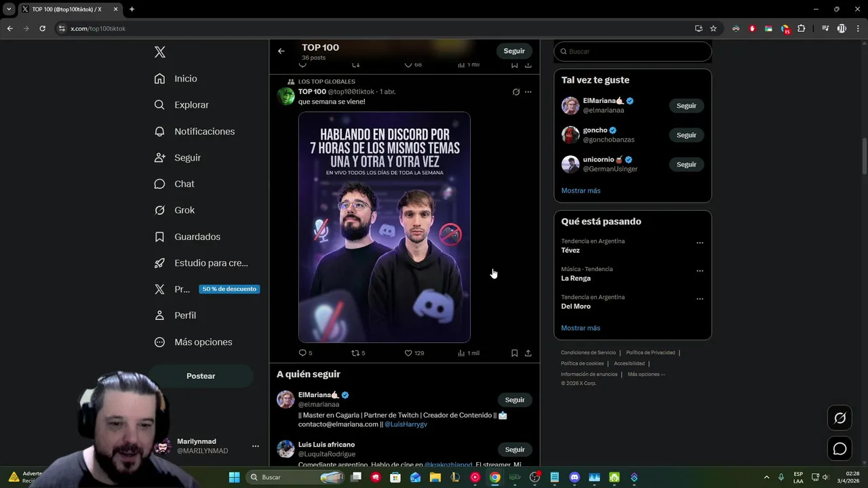Follow ElMariana in A quién seguir list
This screenshot has width=868, height=488.
[515, 400]
